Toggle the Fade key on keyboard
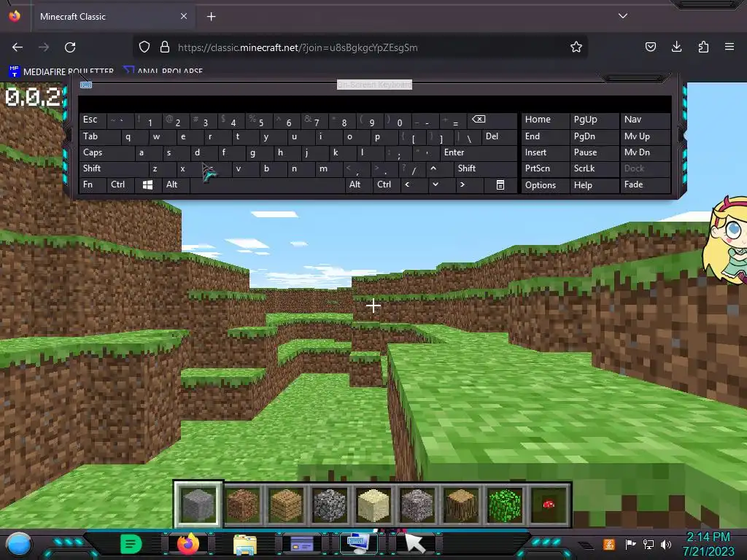Viewport: 747px width, 560px height. tap(645, 184)
